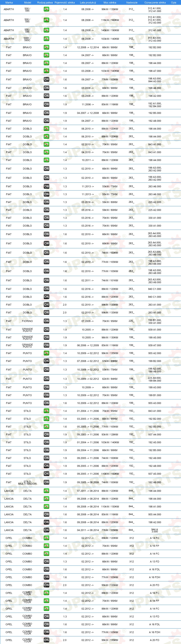Click the ON fuel icon in Fiat Fiorino row
The image size is (181, 644).
(x=46, y=321)
